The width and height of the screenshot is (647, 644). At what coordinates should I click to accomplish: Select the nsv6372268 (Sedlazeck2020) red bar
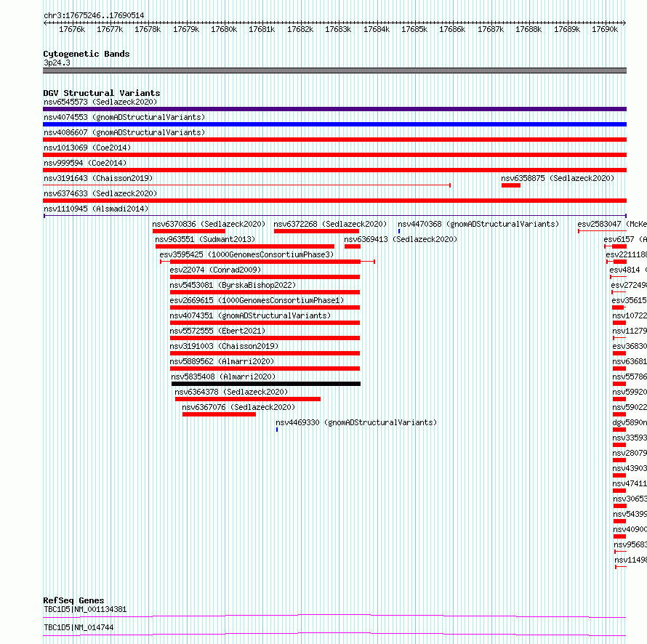(316, 231)
